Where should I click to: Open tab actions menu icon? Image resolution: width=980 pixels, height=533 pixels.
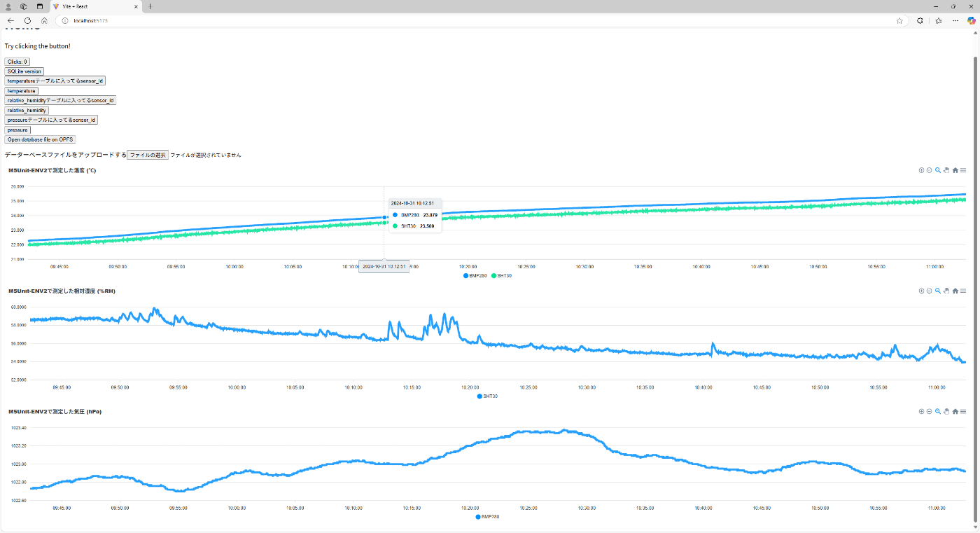tap(40, 6)
